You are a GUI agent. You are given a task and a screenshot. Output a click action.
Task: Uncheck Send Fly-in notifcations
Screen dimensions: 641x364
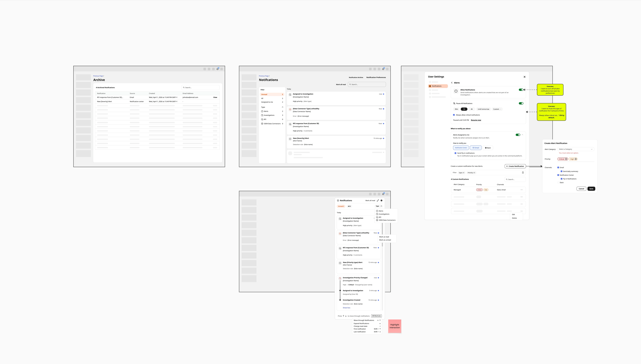pyautogui.click(x=455, y=153)
